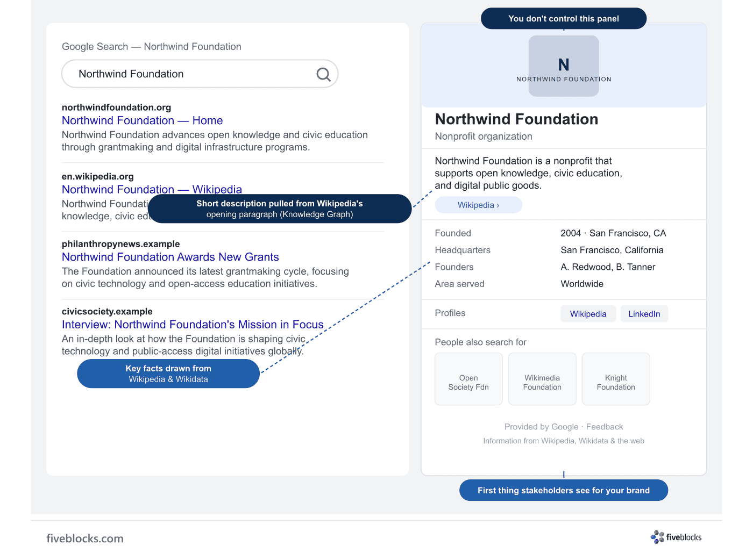The image size is (753, 560).
Task: Click the Provided by Google text
Action: tap(541, 427)
